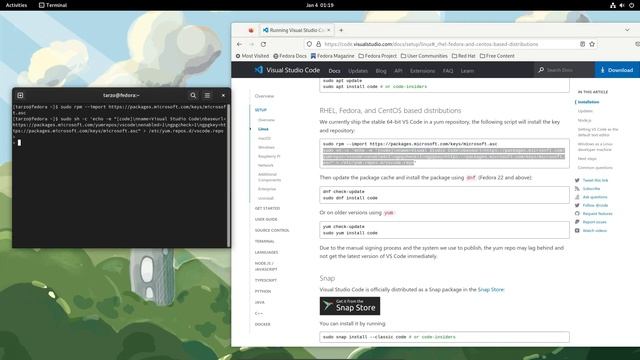
Task: Click the Tweet this link Twitter icon
Action: pos(577,180)
